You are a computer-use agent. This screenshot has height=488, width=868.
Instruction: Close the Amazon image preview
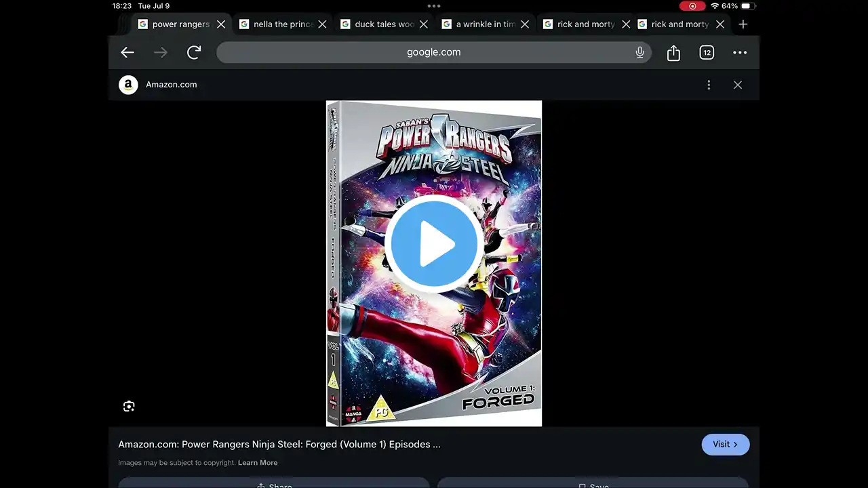click(x=738, y=85)
